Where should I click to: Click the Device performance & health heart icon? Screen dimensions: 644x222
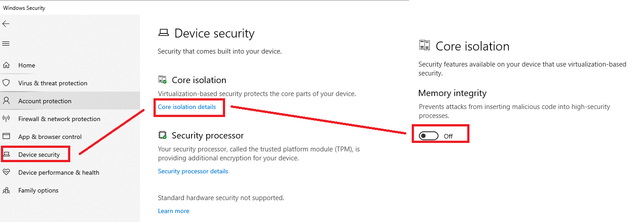[6, 172]
